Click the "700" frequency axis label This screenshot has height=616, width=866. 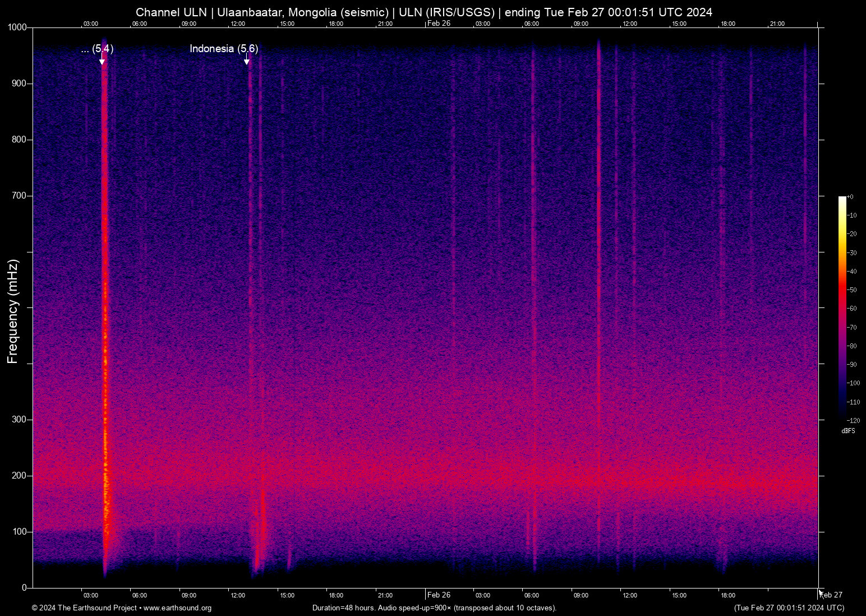[20, 196]
